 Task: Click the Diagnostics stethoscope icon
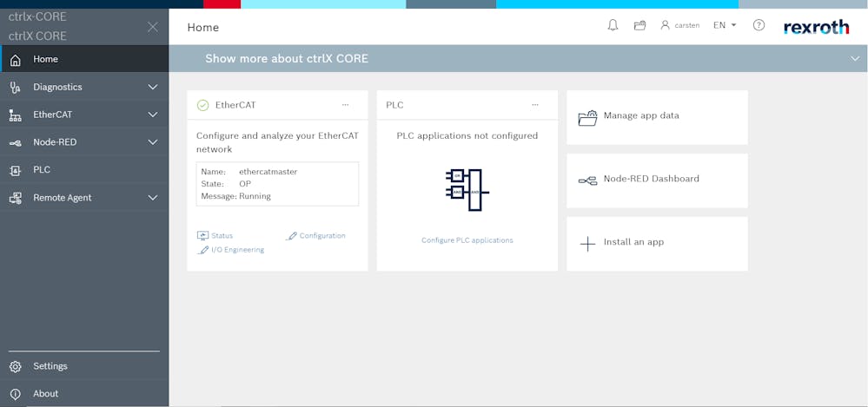(16, 88)
